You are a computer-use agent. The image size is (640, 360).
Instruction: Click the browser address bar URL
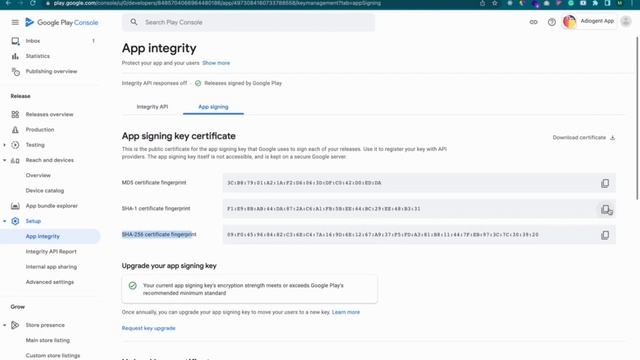pyautogui.click(x=217, y=3)
